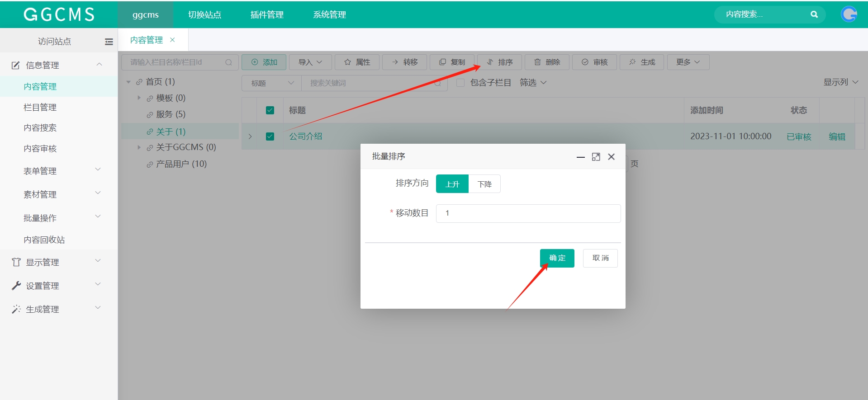This screenshot has width=868, height=400.
Task: Click 确定 to confirm sorting
Action: point(557,258)
